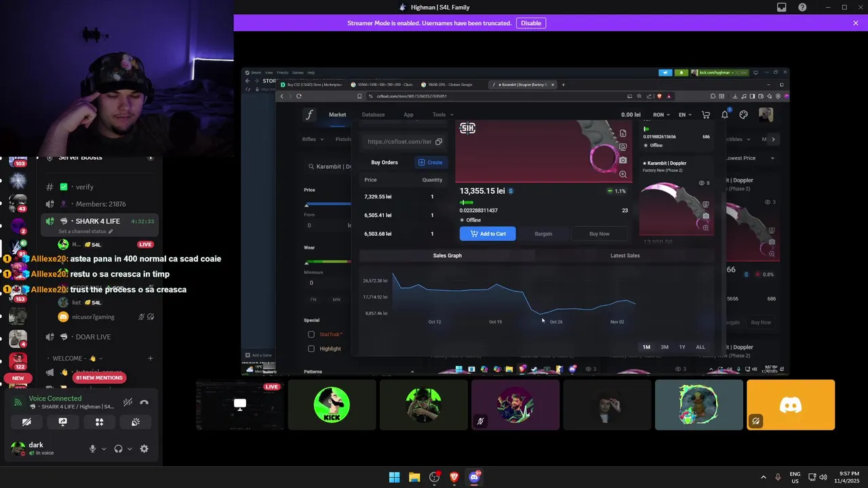Click Buy Now for 13,355.15 lei item
Screen dimensions: 868x488
click(x=599, y=234)
